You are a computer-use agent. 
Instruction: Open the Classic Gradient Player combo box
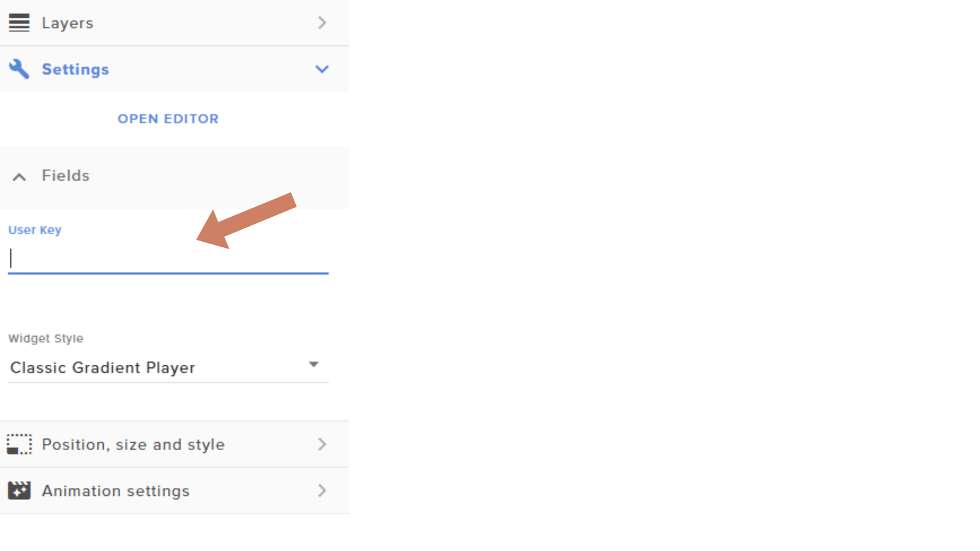point(168,367)
